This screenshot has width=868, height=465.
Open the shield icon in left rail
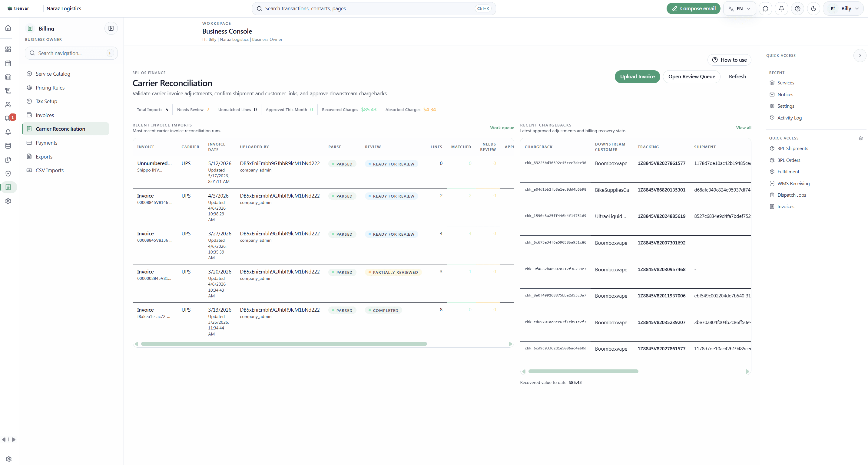8,173
